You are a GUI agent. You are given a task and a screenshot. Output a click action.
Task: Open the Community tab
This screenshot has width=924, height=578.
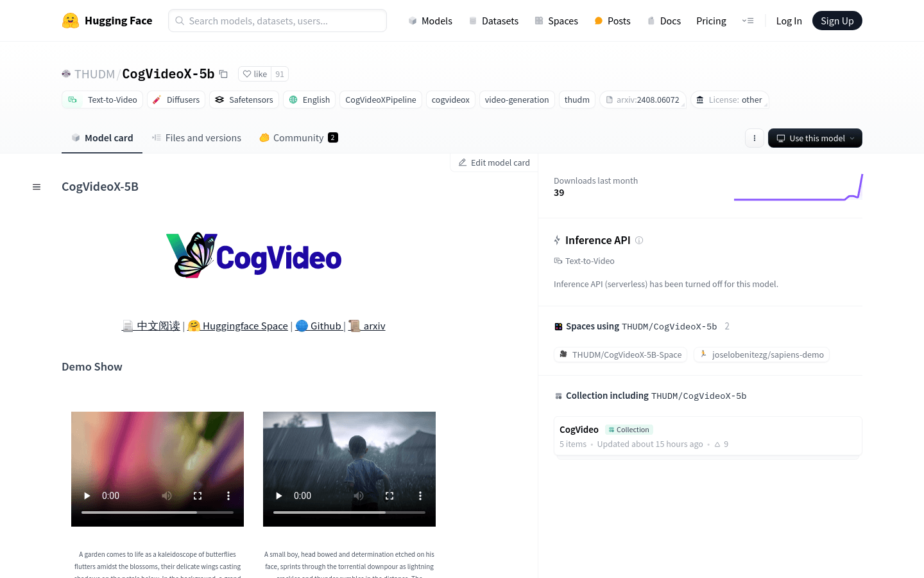(297, 137)
